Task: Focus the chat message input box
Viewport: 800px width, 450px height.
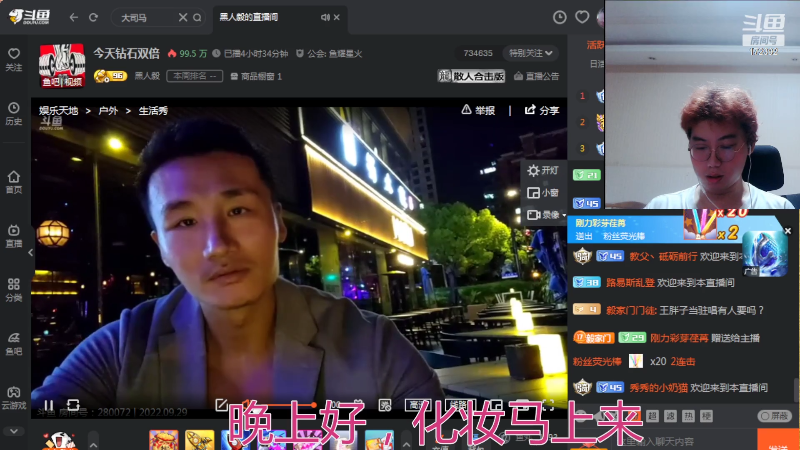Action: click(x=663, y=440)
